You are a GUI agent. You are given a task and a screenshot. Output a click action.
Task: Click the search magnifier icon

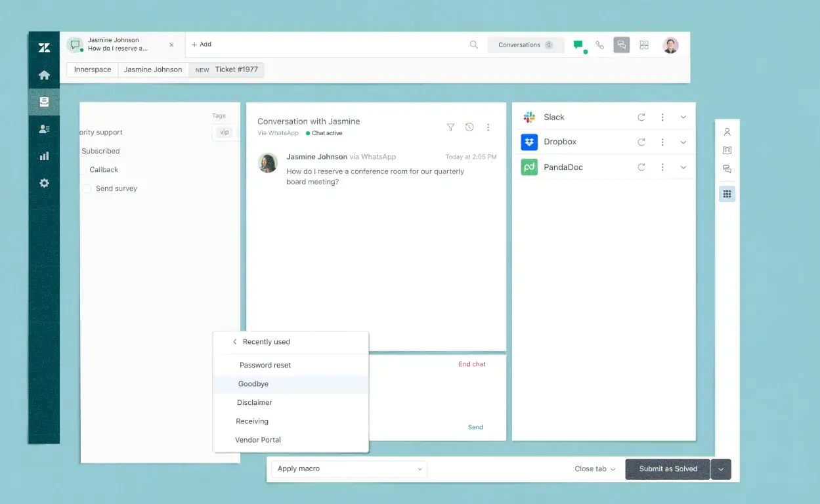473,45
